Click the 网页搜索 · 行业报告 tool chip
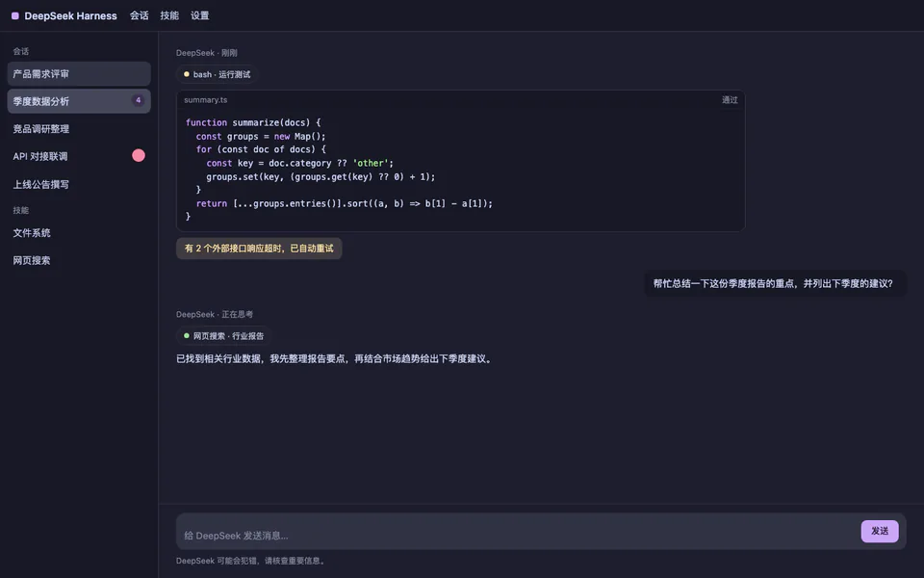The width and height of the screenshot is (924, 578). coord(222,336)
